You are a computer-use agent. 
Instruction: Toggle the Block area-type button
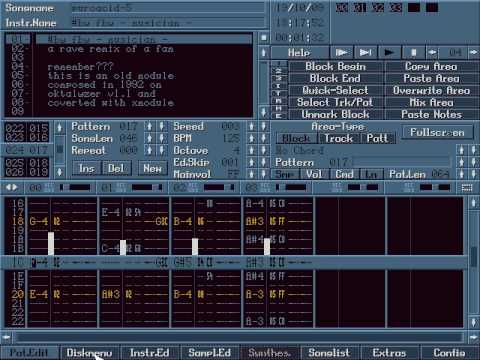296,138
